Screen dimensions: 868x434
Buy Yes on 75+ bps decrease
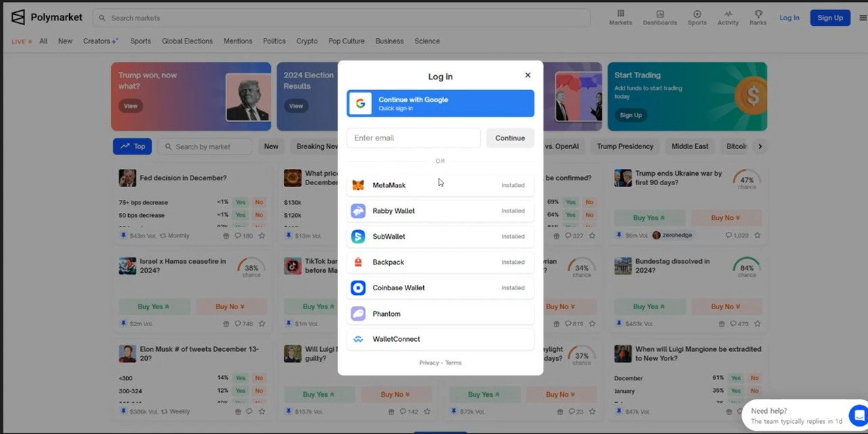pyautogui.click(x=241, y=202)
